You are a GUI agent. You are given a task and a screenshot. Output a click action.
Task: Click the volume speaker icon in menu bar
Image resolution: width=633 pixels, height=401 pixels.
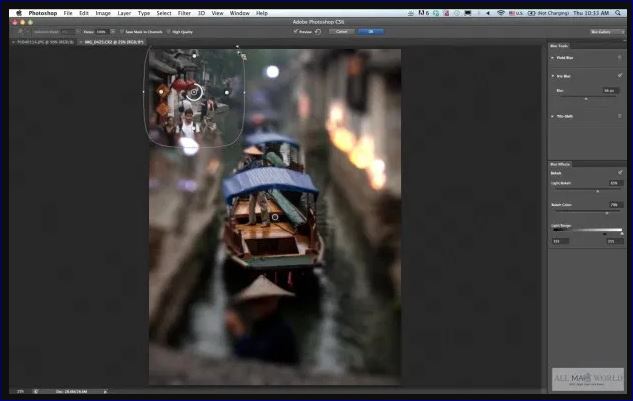[488, 13]
